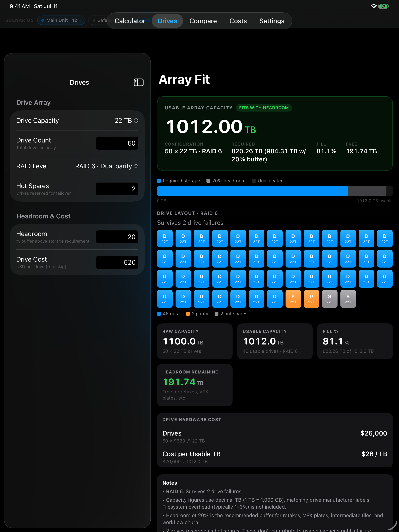Select the first gray hot spare tile
This screenshot has width=399, height=532.
point(330,299)
